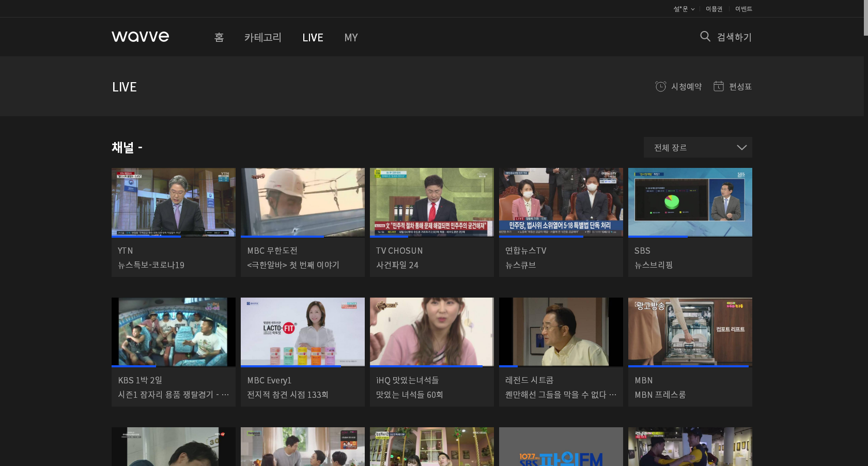Open the 편성표 schedule
868x466 pixels.
[740, 87]
